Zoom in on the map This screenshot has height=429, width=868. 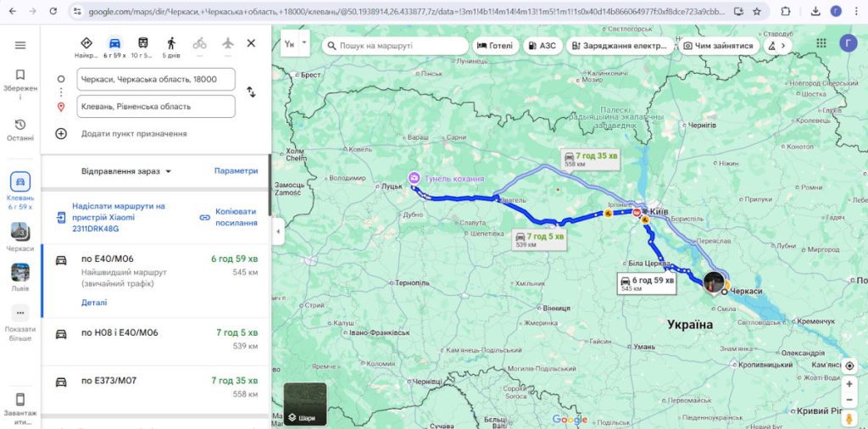tap(849, 384)
